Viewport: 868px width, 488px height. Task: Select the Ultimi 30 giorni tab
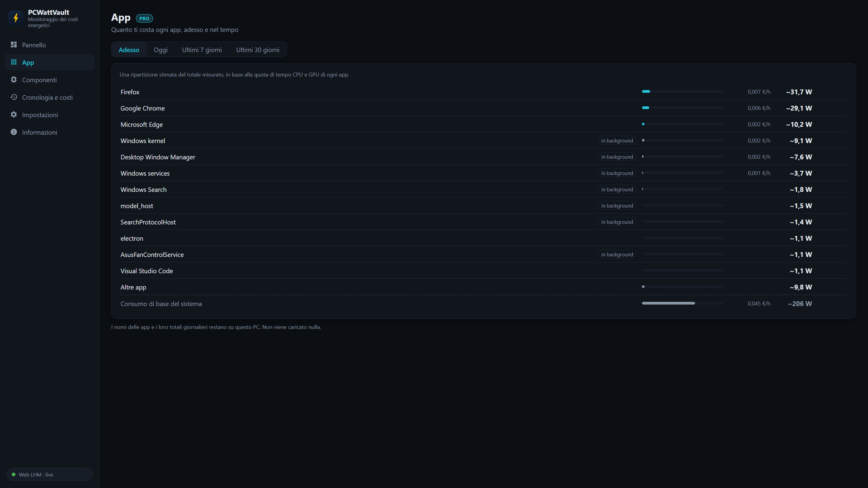258,50
